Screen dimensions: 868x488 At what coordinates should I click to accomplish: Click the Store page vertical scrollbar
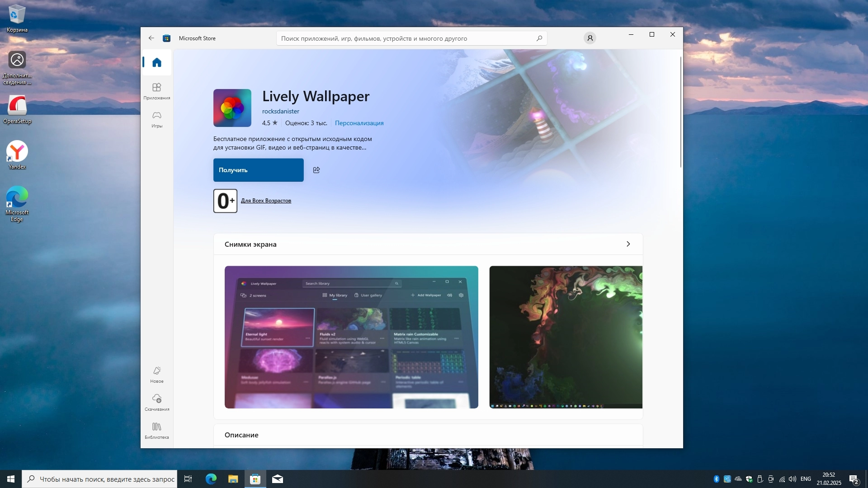(x=681, y=113)
